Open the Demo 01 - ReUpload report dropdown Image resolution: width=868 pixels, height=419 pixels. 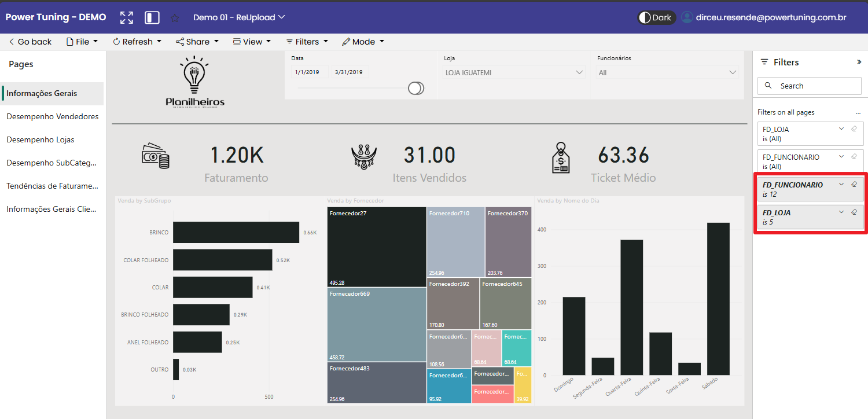point(239,17)
